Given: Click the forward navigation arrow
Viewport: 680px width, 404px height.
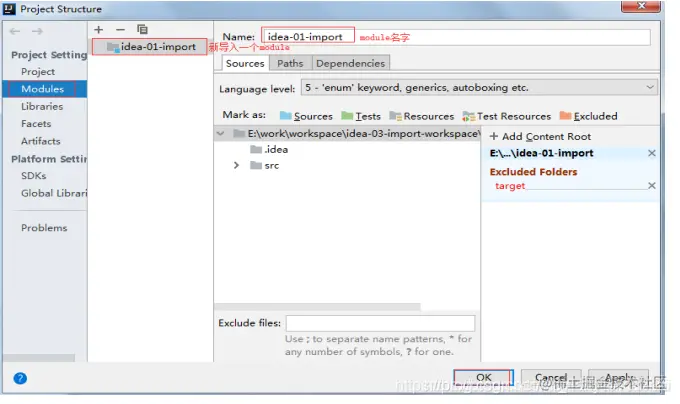Looking at the screenshot, I should [37, 31].
